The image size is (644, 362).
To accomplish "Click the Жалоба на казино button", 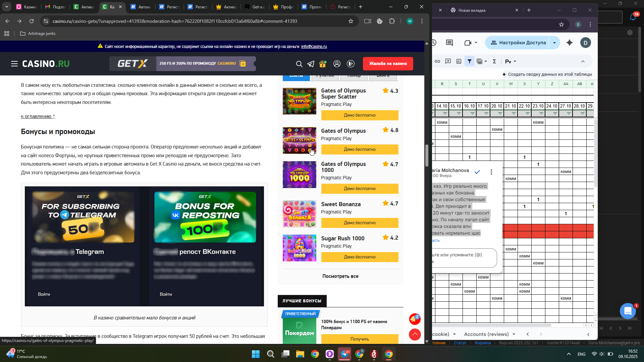I will click(388, 64).
